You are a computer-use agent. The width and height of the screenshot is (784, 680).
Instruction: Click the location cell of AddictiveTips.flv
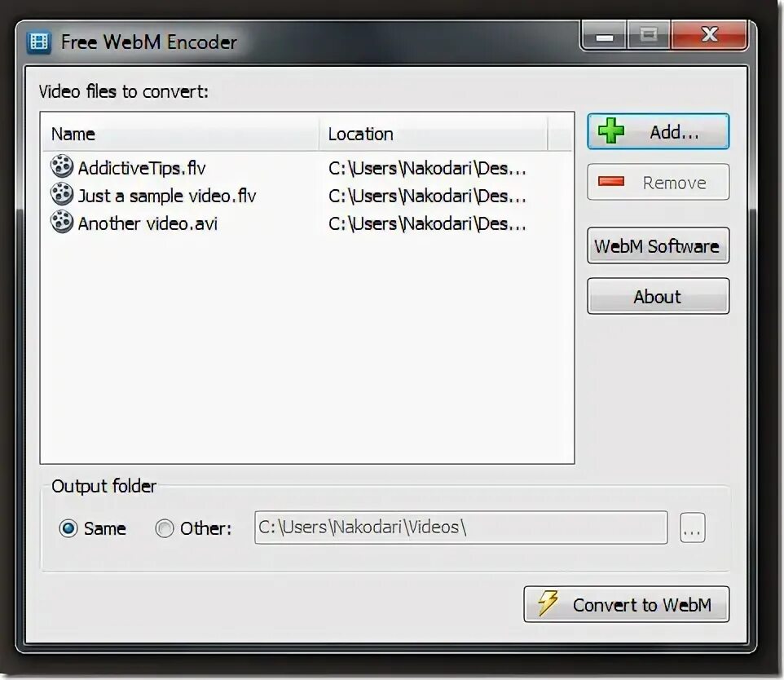tap(427, 168)
